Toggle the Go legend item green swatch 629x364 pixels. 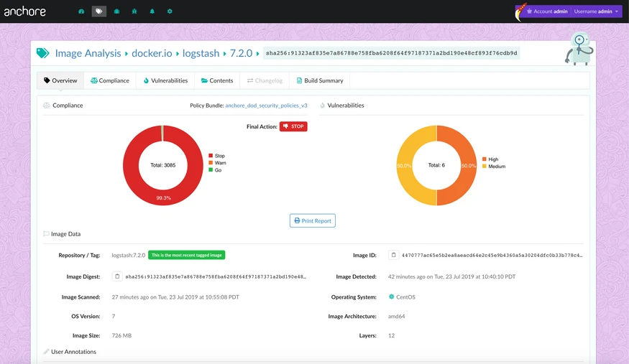[211, 170]
